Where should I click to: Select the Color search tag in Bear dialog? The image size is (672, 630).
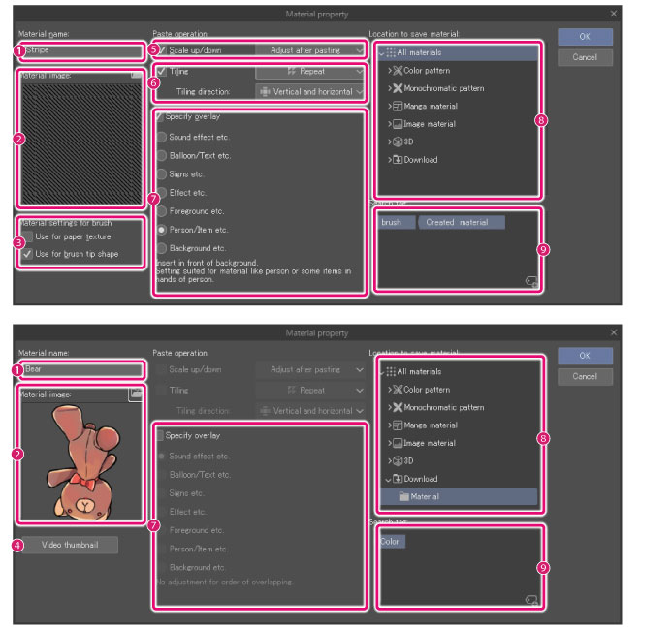coord(392,542)
